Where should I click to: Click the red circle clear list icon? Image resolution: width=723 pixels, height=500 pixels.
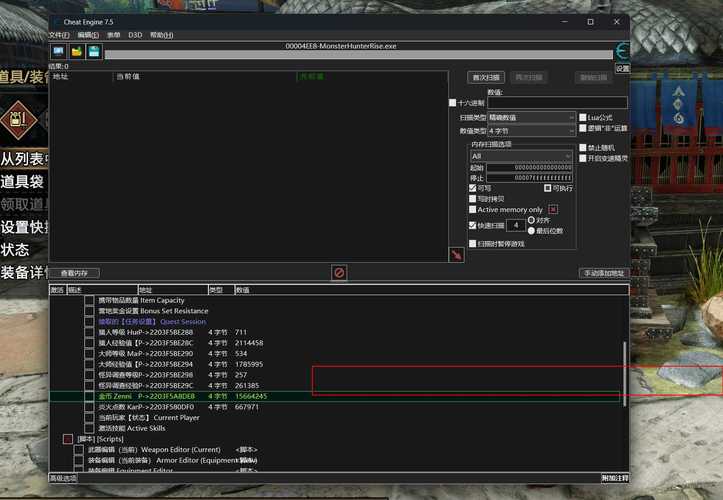coord(339,273)
